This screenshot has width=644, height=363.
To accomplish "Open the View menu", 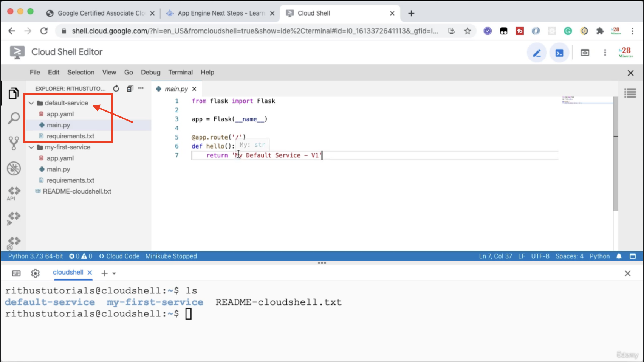I will pyautogui.click(x=109, y=73).
